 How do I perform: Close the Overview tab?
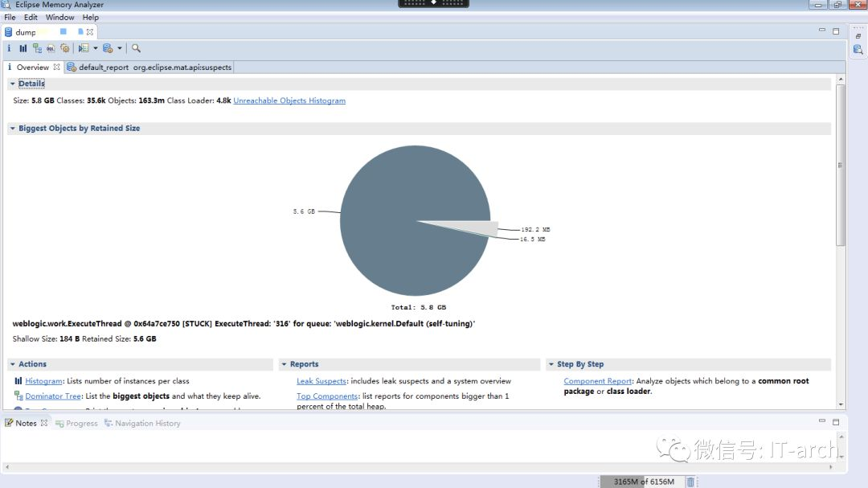point(56,67)
